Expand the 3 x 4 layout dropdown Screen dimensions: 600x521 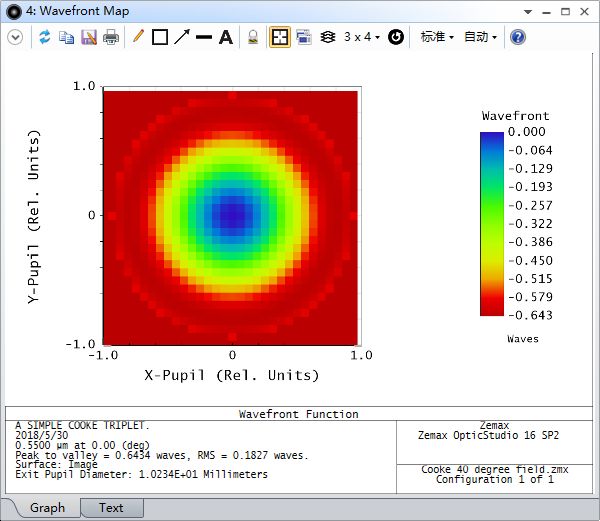pos(362,37)
